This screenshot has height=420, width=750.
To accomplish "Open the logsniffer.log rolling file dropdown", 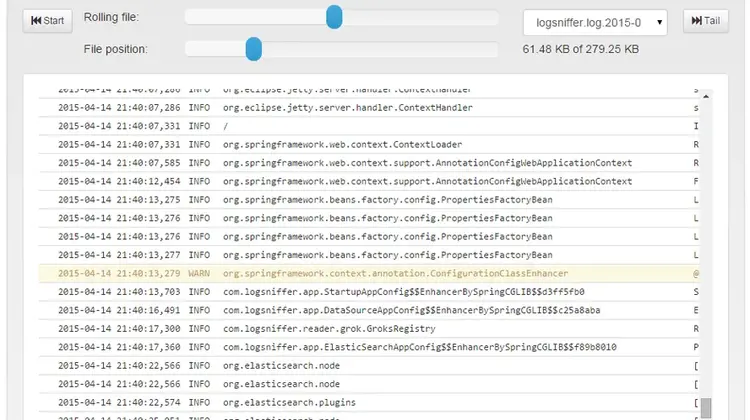I will 595,22.
